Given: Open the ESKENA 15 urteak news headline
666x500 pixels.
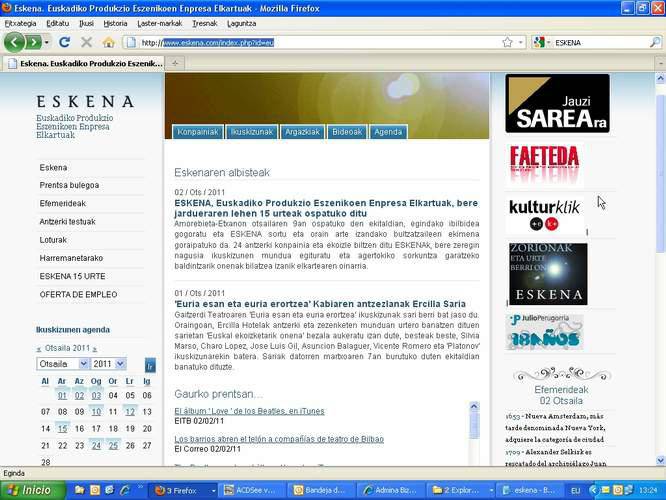Looking at the screenshot, I should (326, 208).
